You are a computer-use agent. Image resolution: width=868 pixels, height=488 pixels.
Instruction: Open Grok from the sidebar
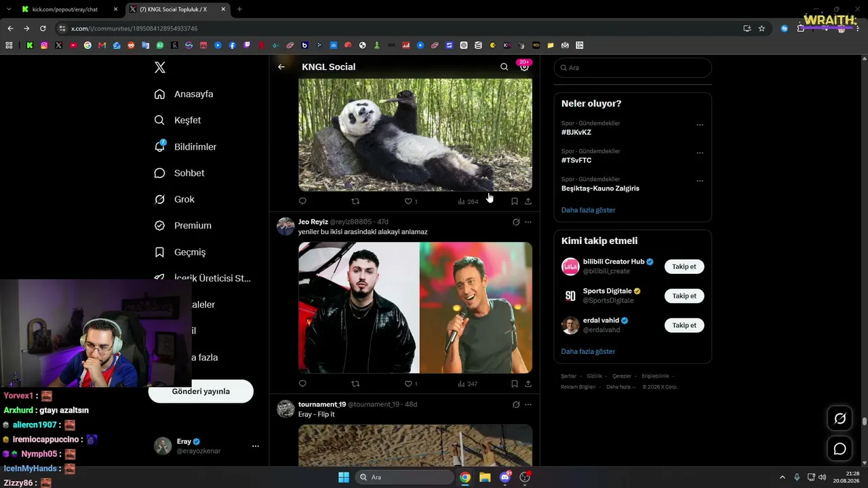(x=174, y=199)
